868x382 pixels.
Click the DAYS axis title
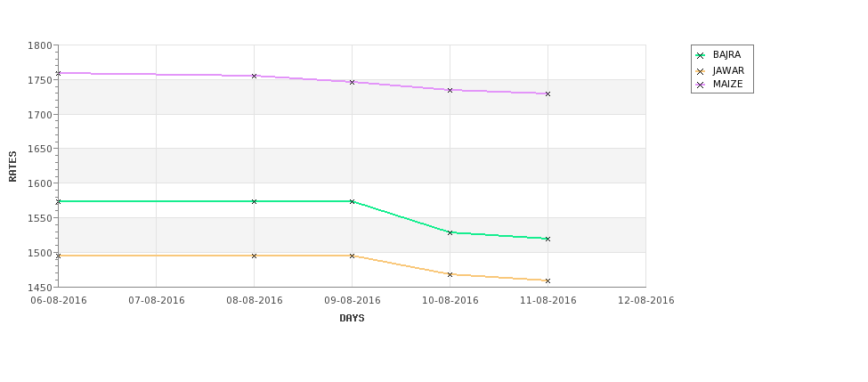coord(352,319)
